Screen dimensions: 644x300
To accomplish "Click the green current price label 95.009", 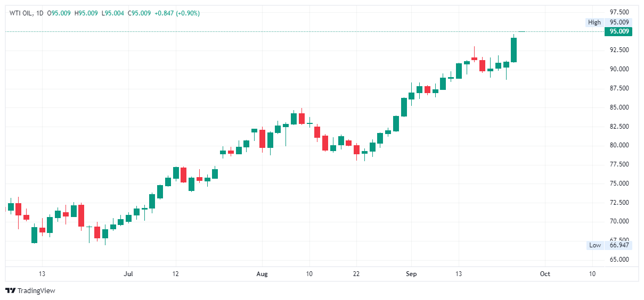I will pyautogui.click(x=619, y=31).
